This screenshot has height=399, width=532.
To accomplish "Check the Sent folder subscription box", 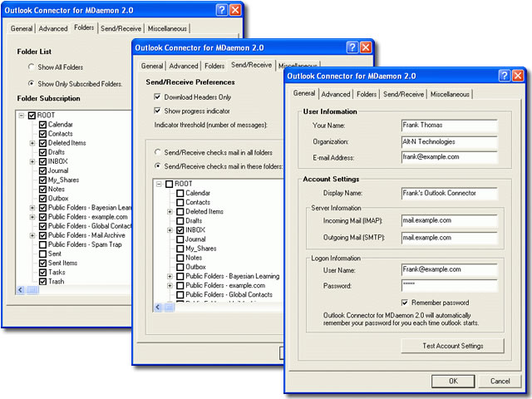I will coord(42,254).
